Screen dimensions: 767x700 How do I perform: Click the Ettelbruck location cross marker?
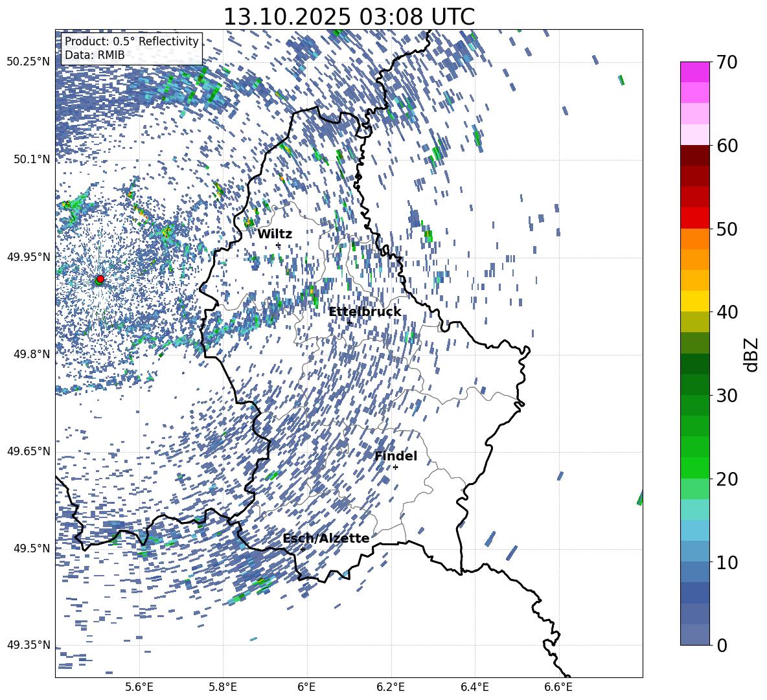349,322
